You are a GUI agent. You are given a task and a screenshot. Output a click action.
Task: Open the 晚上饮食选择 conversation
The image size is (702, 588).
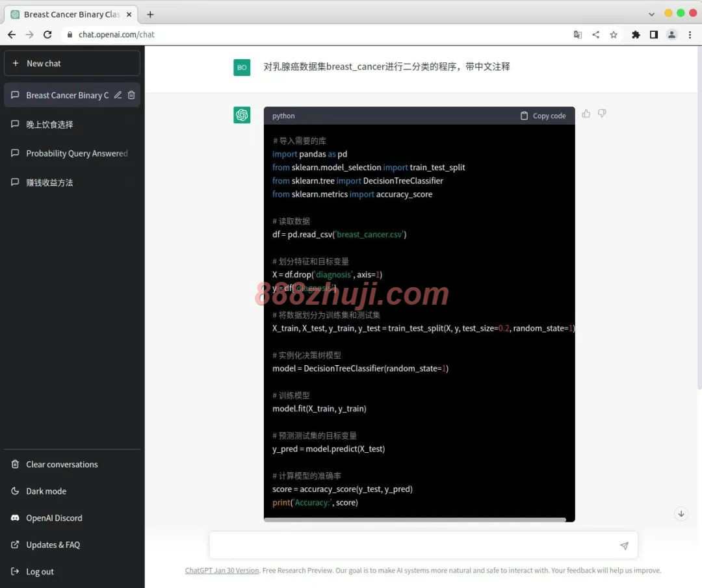(x=72, y=124)
